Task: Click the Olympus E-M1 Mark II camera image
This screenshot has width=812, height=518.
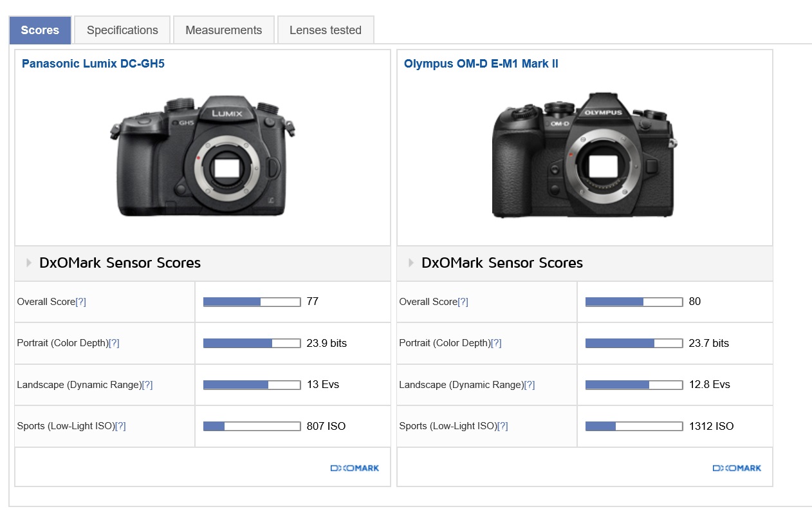Action: pyautogui.click(x=584, y=154)
